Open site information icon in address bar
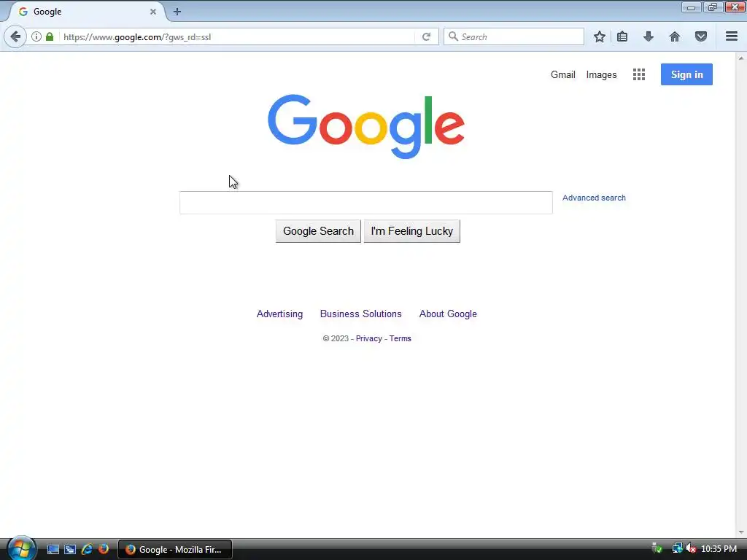 click(36, 36)
